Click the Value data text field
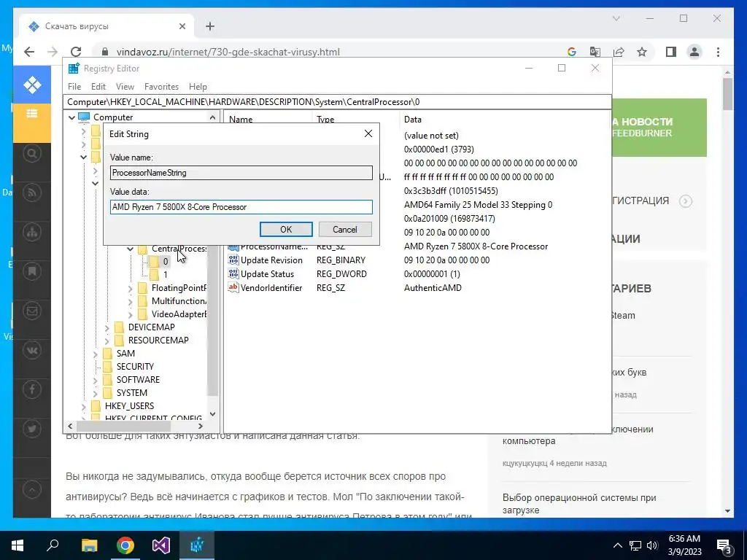Screen dimensions: 747x560 (241, 206)
